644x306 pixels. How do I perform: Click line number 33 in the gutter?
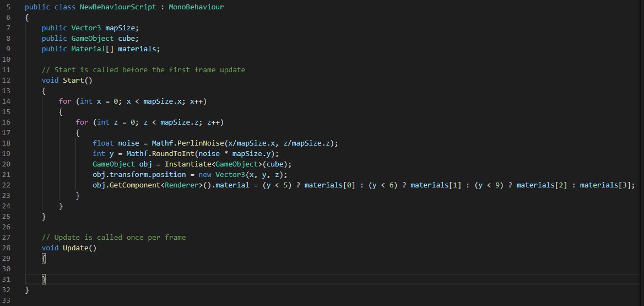(x=7, y=300)
